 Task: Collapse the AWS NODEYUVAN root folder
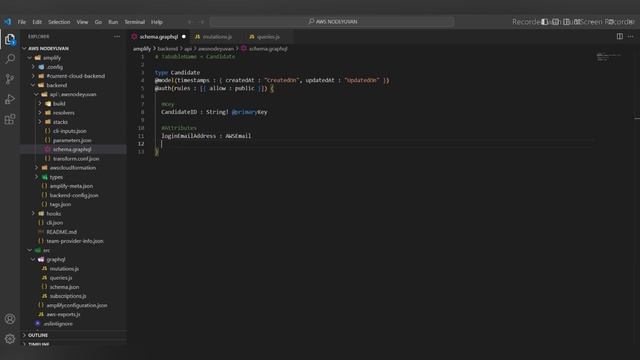(x=24, y=48)
